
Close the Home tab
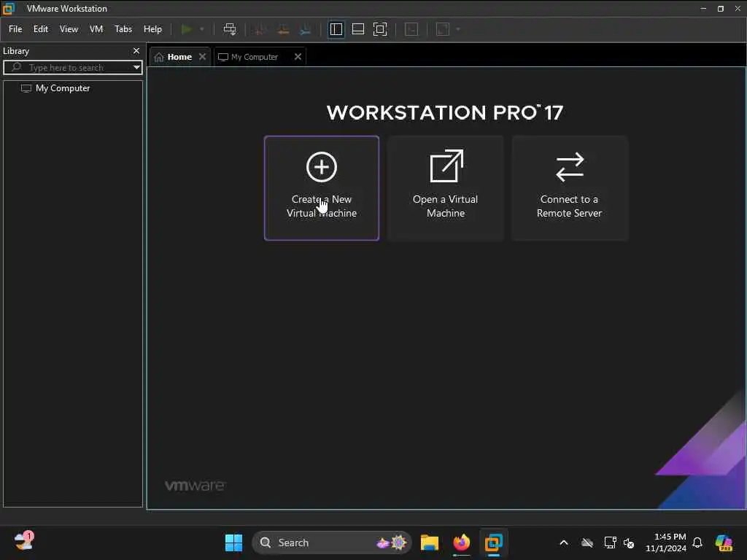pos(203,56)
